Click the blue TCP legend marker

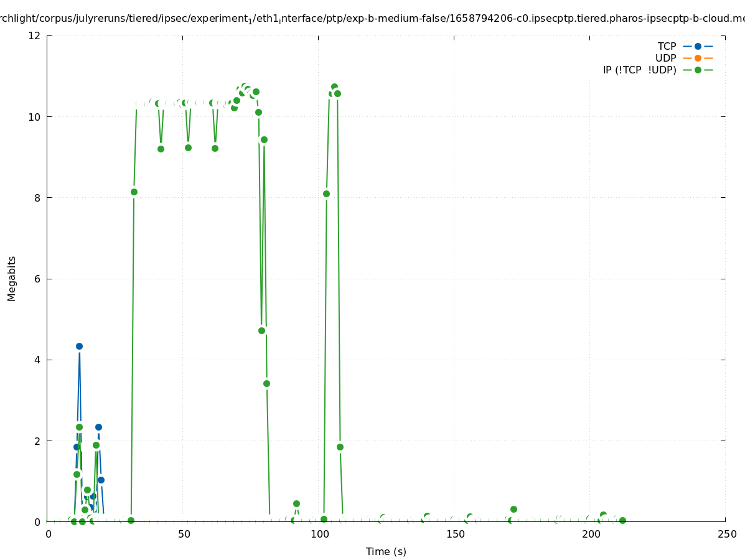[698, 46]
